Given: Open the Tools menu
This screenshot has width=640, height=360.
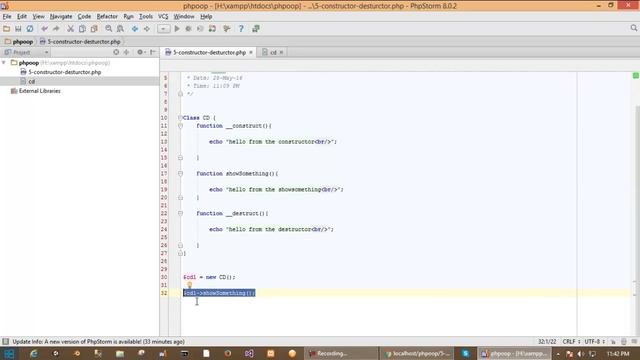Looking at the screenshot, I should (146, 16).
